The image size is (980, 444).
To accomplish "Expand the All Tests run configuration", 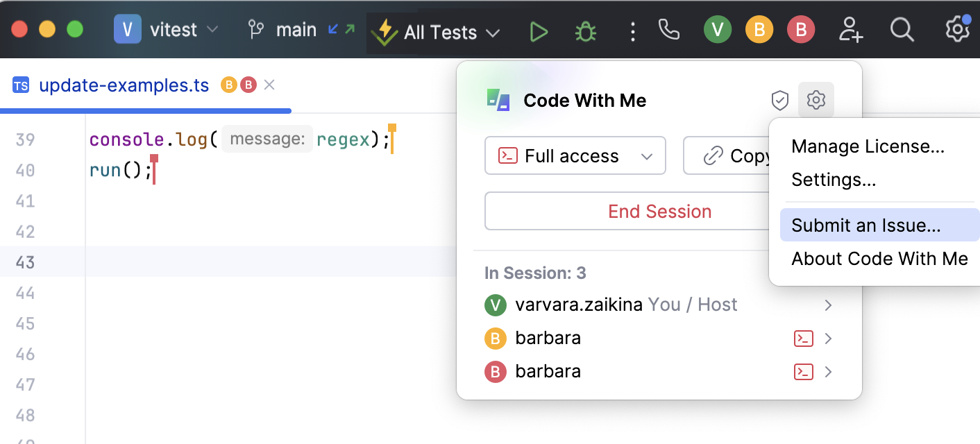I will point(439,33).
